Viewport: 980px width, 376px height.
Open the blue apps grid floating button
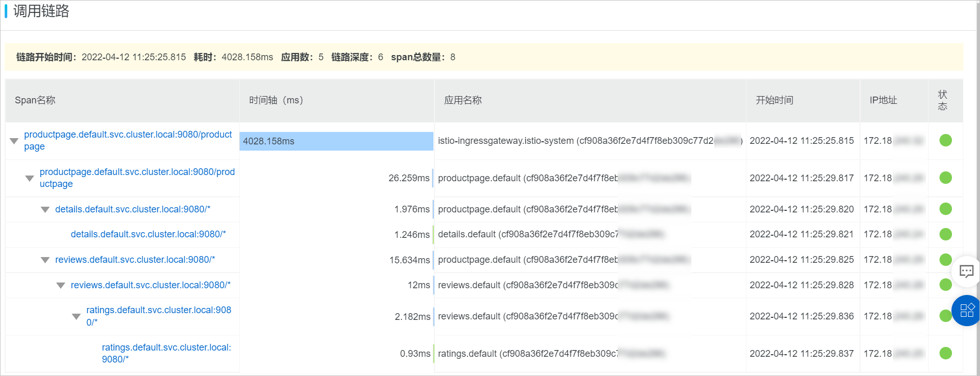967,311
